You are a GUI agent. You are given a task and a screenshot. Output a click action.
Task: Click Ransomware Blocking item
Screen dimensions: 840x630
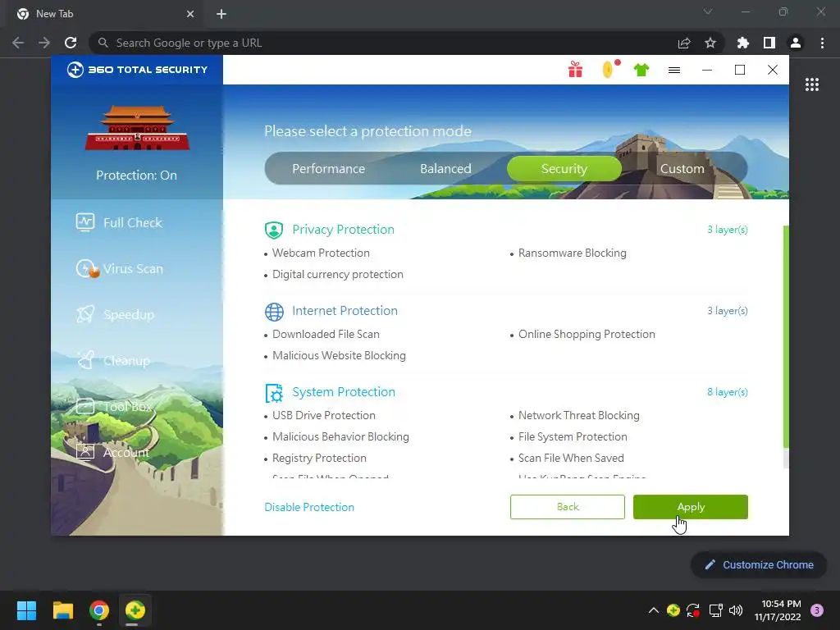click(572, 253)
